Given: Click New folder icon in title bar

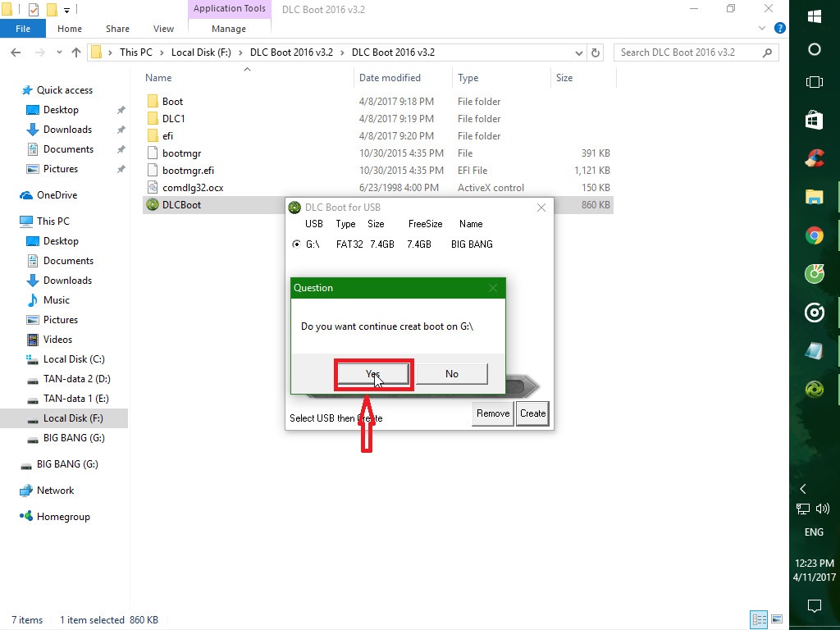Looking at the screenshot, I should click(52, 9).
